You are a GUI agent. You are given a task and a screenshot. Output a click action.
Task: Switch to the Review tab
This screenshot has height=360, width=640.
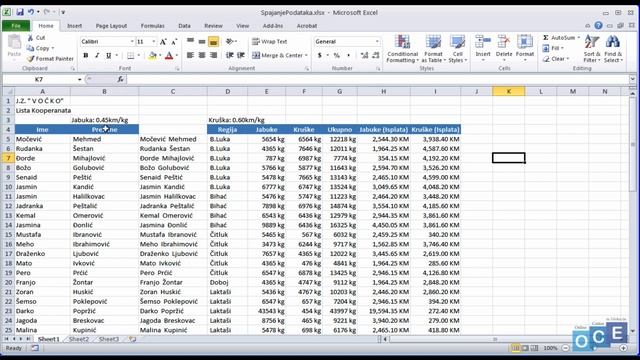coord(213,26)
